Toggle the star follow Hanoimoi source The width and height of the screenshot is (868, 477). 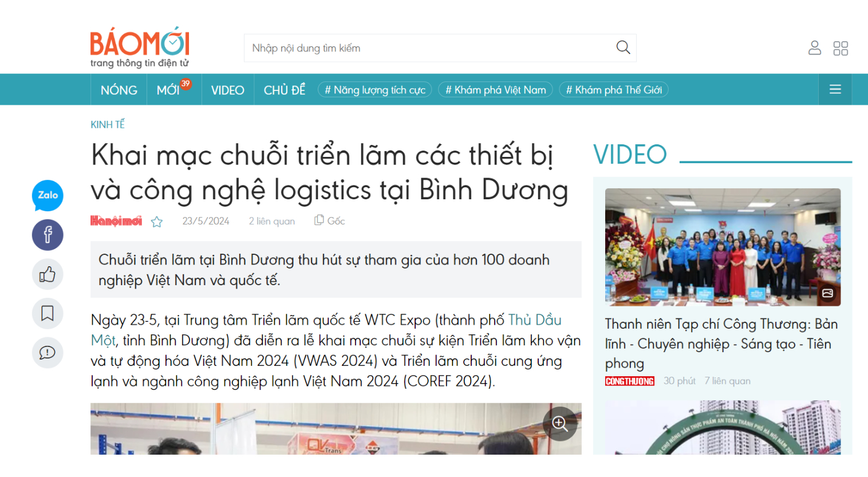157,222
